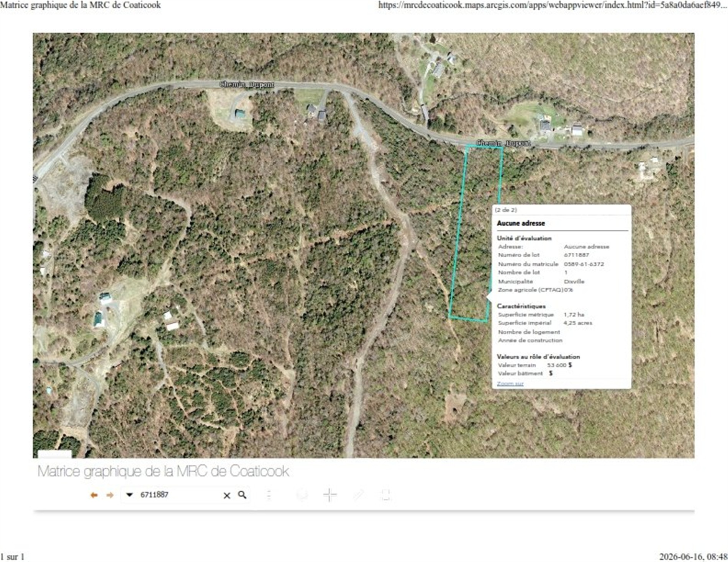Run the search with the magnifier icon
Screen dimensions: 728x562
242,495
